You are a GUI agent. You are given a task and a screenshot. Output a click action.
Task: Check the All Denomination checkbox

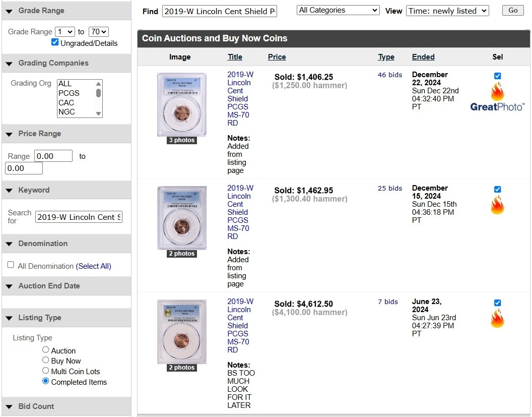coord(11,265)
